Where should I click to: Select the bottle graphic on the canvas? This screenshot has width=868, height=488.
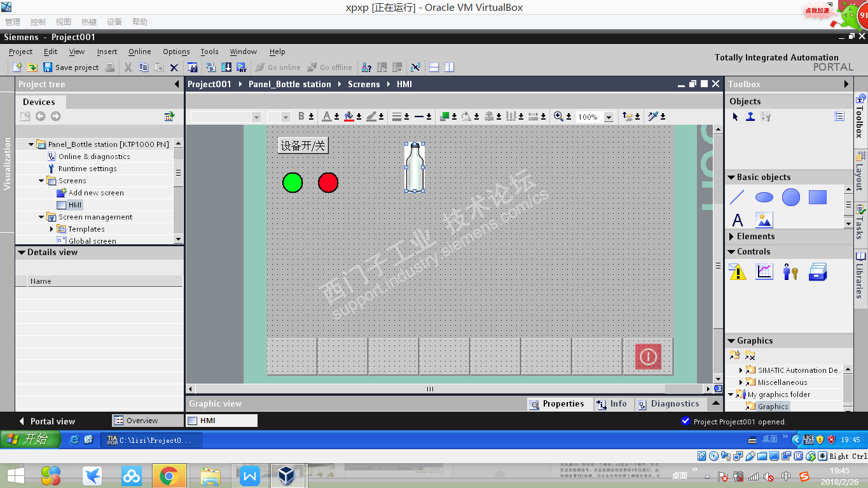pyautogui.click(x=415, y=167)
